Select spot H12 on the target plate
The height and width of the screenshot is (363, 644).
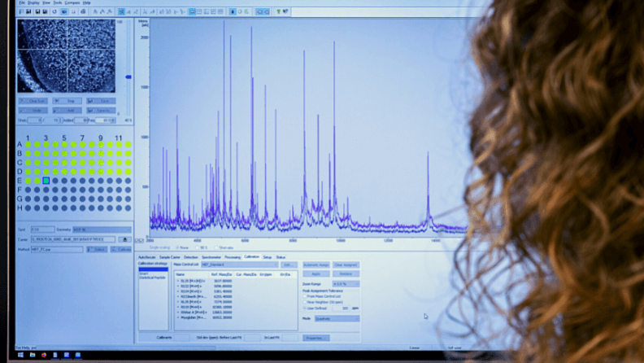click(x=128, y=208)
